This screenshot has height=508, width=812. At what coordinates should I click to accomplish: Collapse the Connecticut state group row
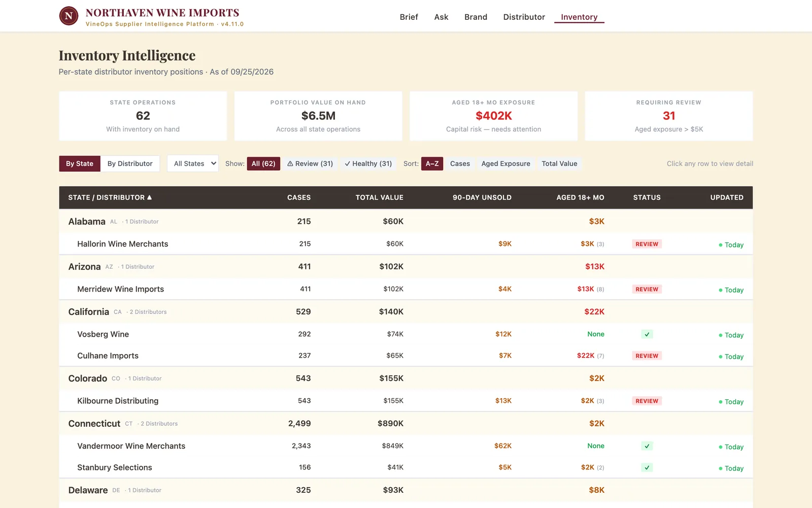pos(406,424)
